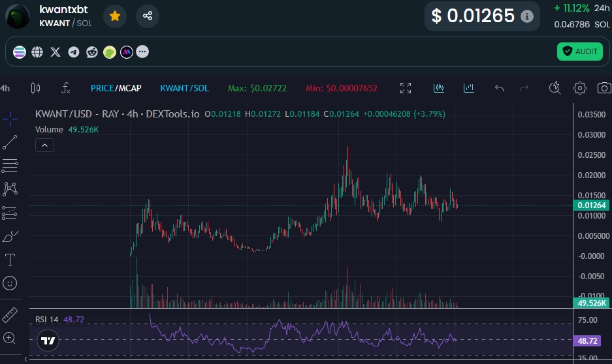612x364 pixels.
Task: Open the emoji sticker tool
Action: 10,283
